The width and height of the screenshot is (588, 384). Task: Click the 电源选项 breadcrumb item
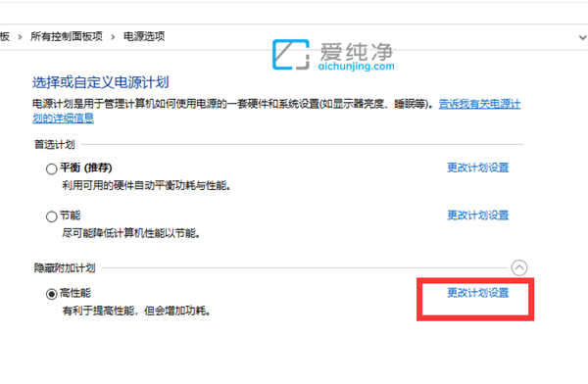click(144, 36)
